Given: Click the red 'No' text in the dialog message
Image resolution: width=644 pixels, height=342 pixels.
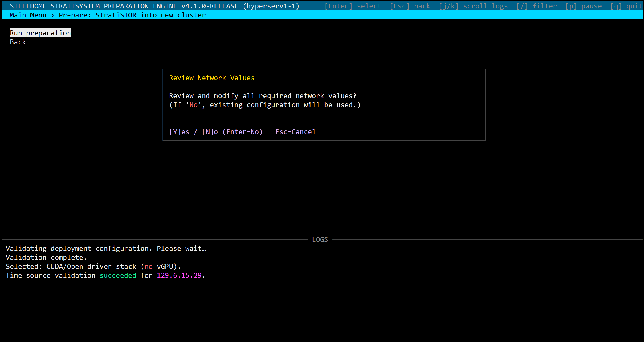Looking at the screenshot, I should [x=193, y=105].
